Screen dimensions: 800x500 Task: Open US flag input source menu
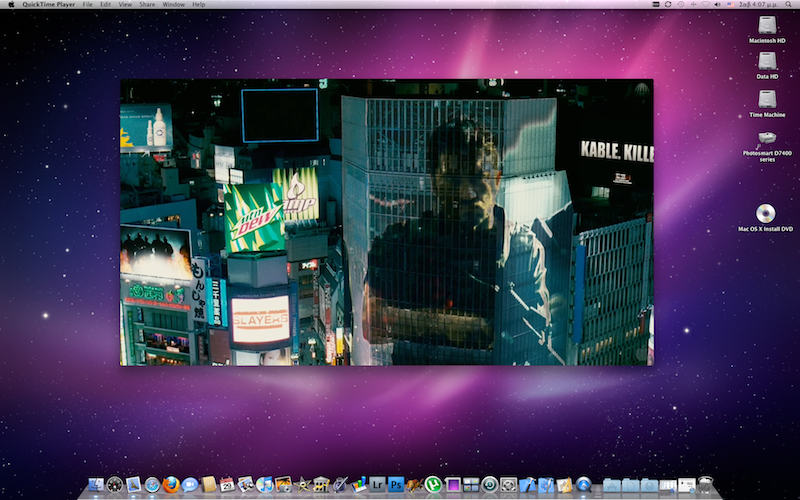(x=731, y=5)
